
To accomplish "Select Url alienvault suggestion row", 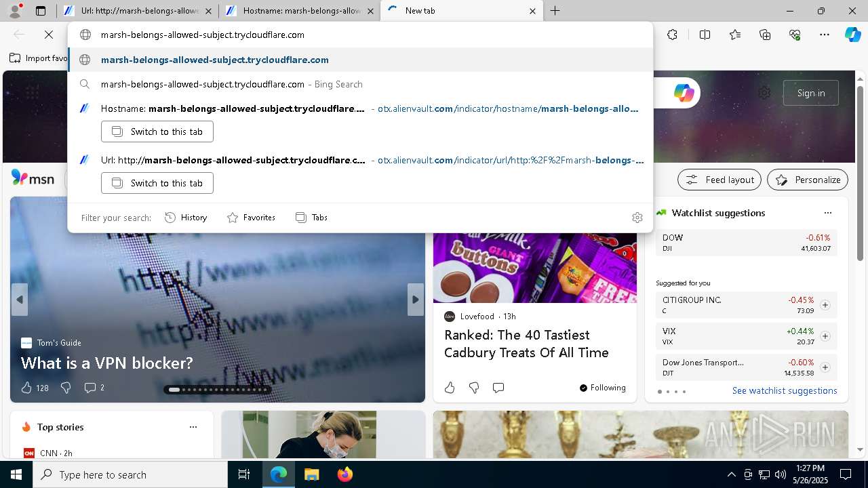I will point(360,160).
